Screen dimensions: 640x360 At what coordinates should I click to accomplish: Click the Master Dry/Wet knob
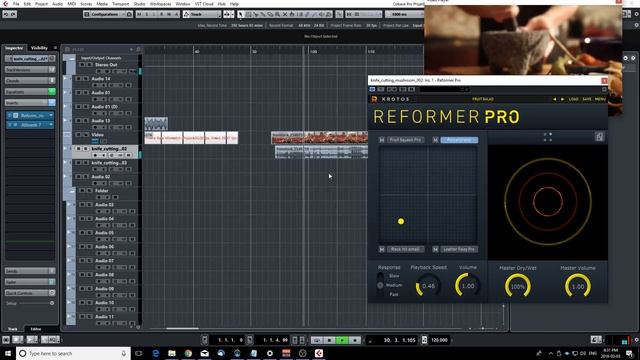coord(518,287)
